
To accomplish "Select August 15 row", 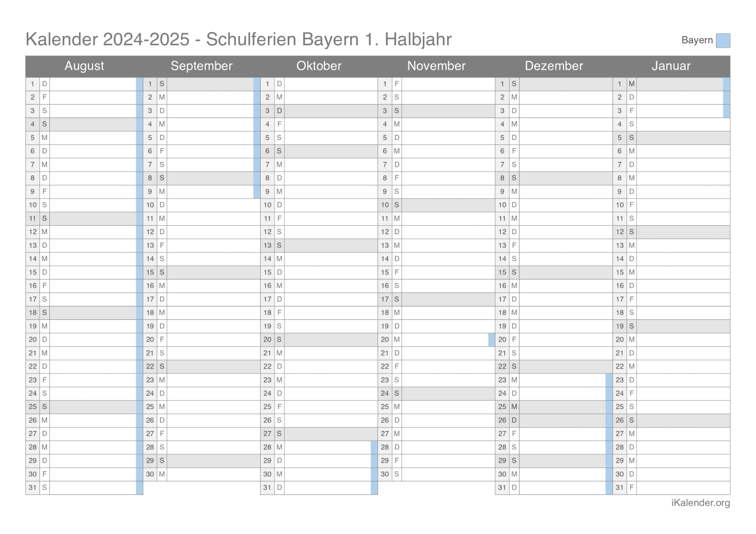I will click(84, 272).
